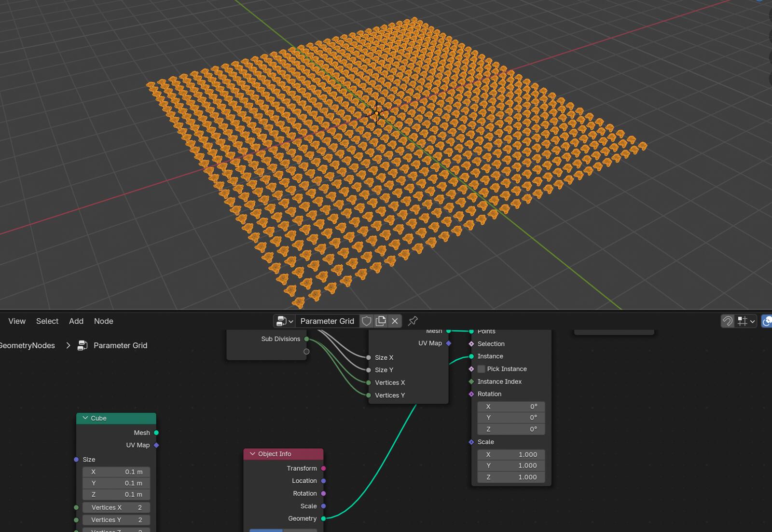Click the Scale Z value field
Viewport: 772px width, 532px height.
[x=511, y=477]
